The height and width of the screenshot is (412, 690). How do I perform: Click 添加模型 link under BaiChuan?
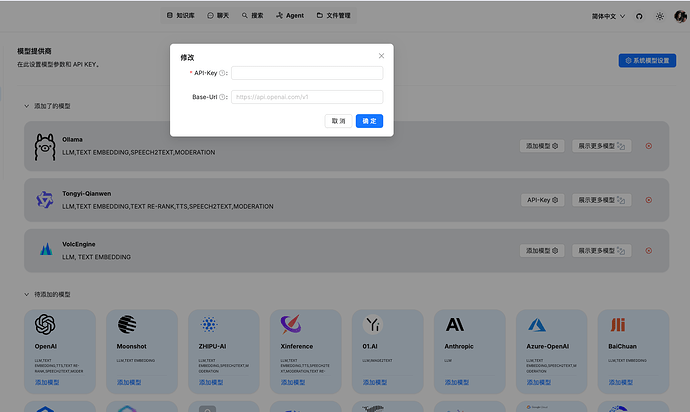click(620, 382)
